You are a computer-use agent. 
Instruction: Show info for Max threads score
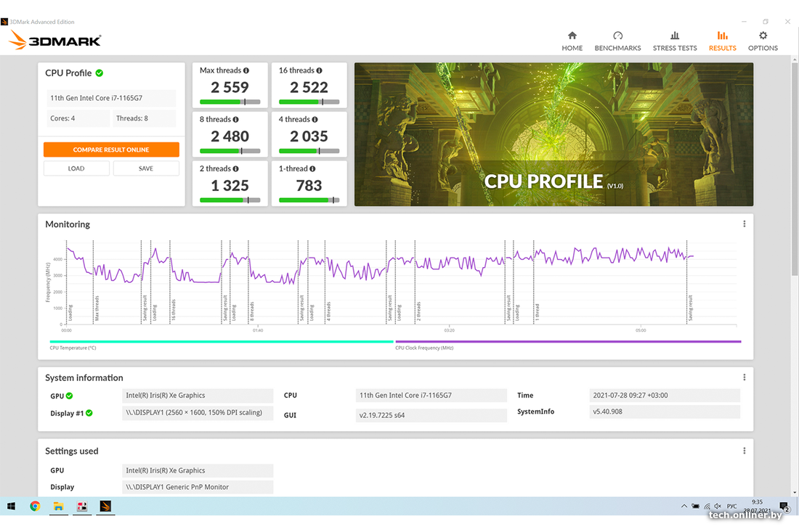click(x=246, y=70)
